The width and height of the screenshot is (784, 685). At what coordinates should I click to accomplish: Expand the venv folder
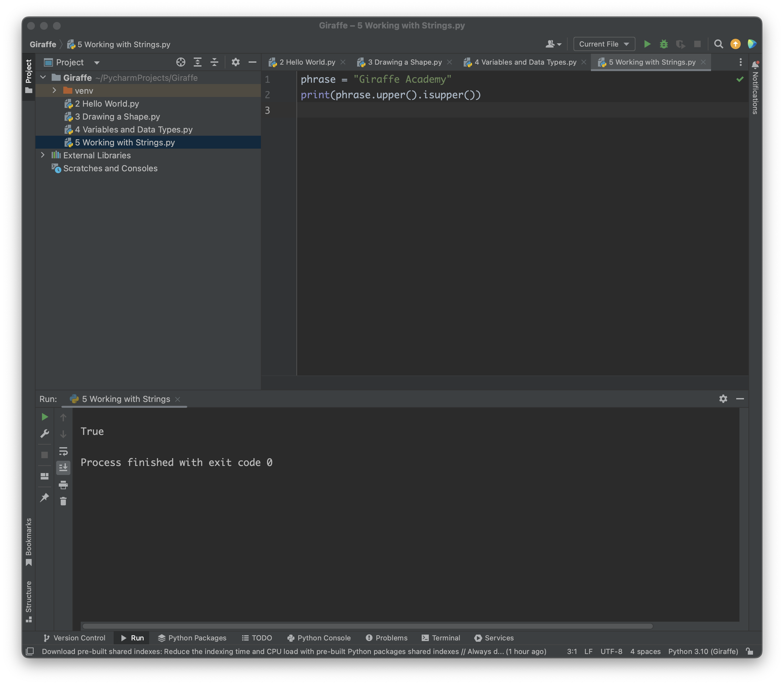pos(54,90)
